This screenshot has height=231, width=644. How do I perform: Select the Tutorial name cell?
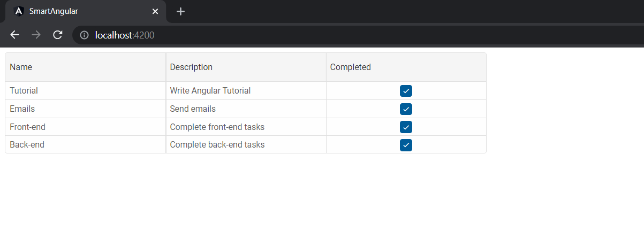(x=86, y=91)
